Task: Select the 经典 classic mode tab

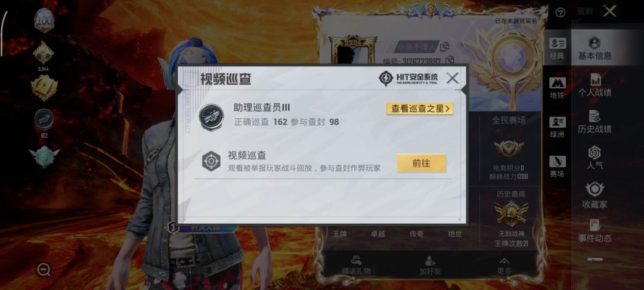Action: tap(558, 48)
